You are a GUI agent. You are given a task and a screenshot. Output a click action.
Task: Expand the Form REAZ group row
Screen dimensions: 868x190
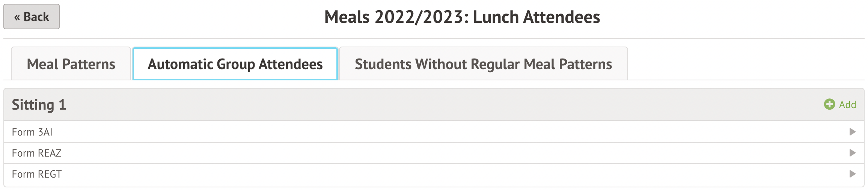click(x=432, y=153)
